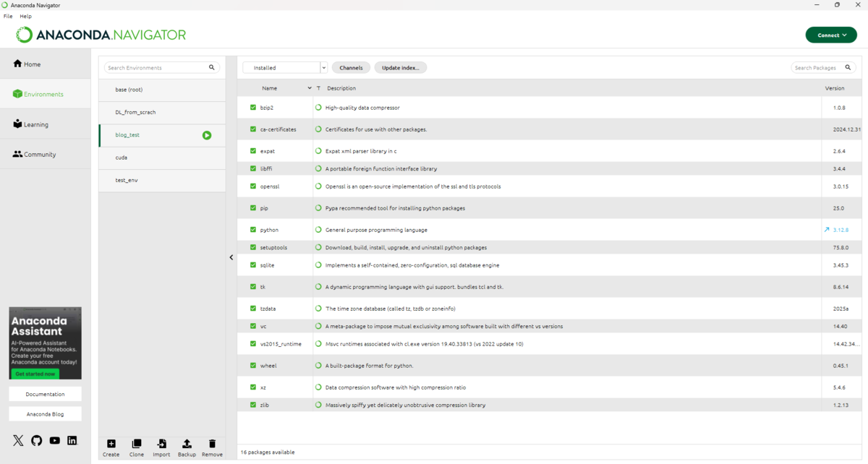Click the green play button on blog_test
Viewport: 868px width, 464px height.
coord(207,135)
